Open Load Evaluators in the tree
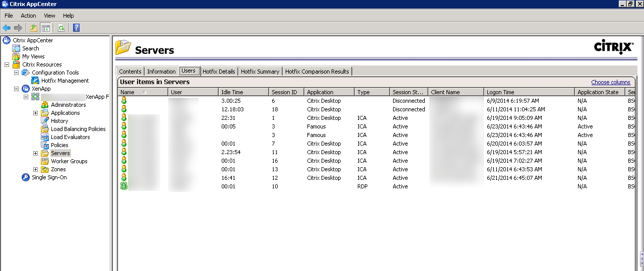The image size is (644, 271). 71,137
